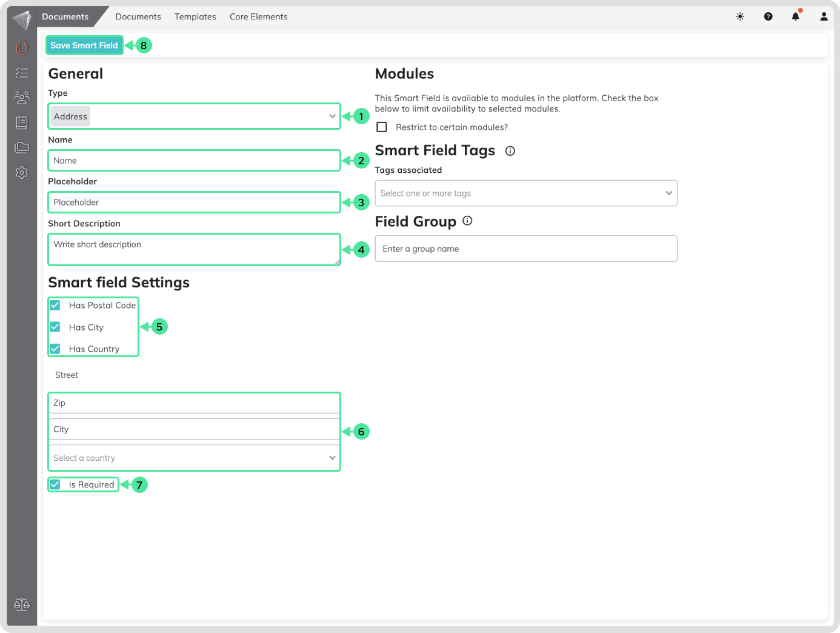
Task: Enable Restrict to certain modules checkbox
Action: coord(382,127)
